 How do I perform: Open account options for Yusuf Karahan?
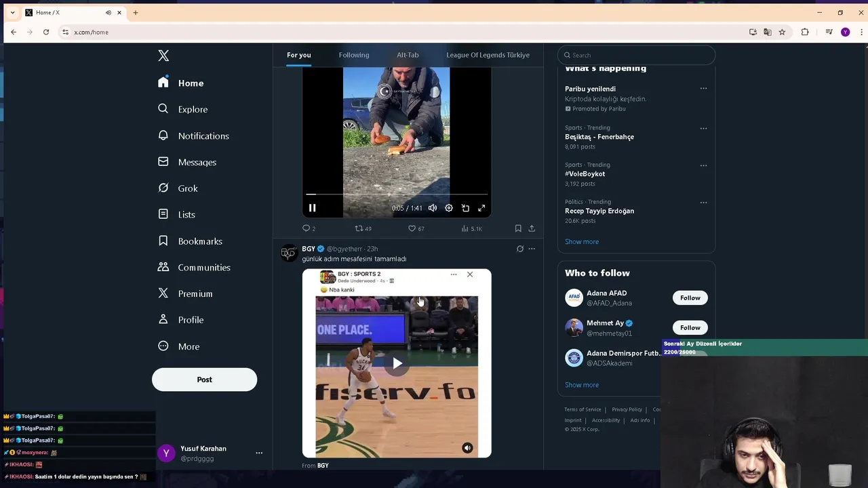pyautogui.click(x=259, y=453)
